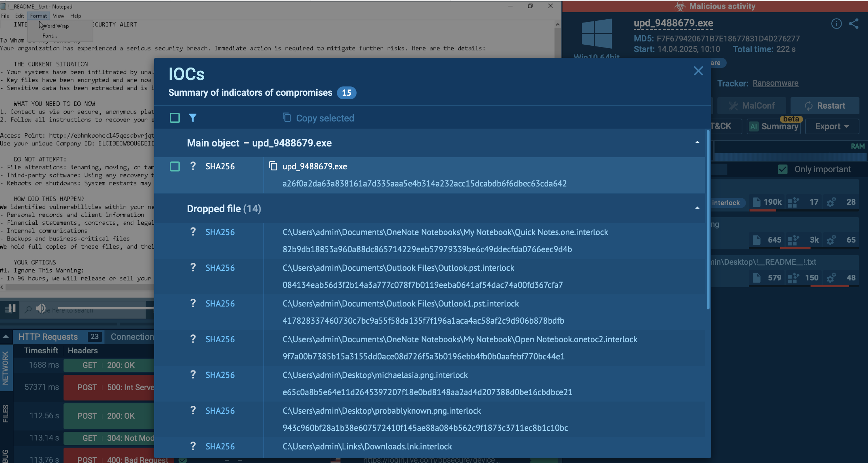Click the pause playback icon
Screen dimensions: 868x463
(10, 308)
